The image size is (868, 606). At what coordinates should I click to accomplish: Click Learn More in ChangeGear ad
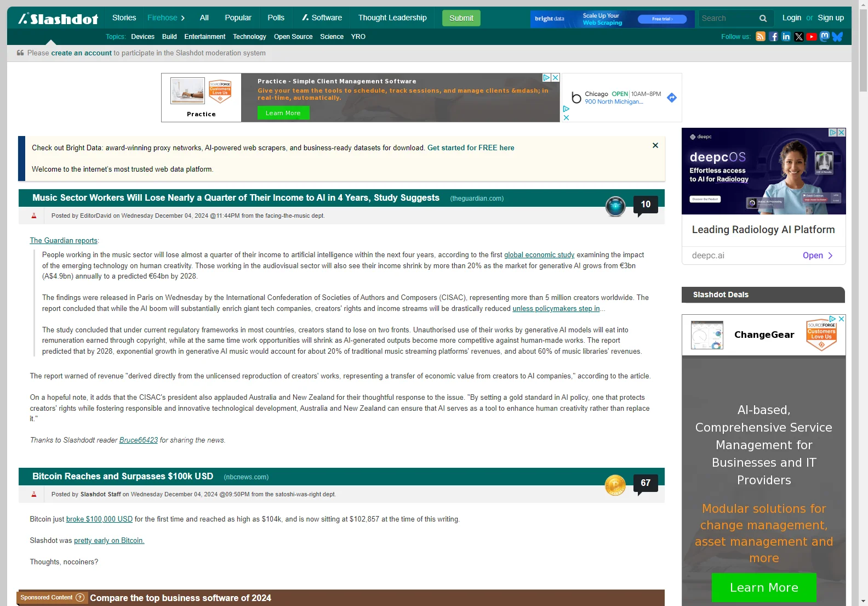pyautogui.click(x=764, y=588)
